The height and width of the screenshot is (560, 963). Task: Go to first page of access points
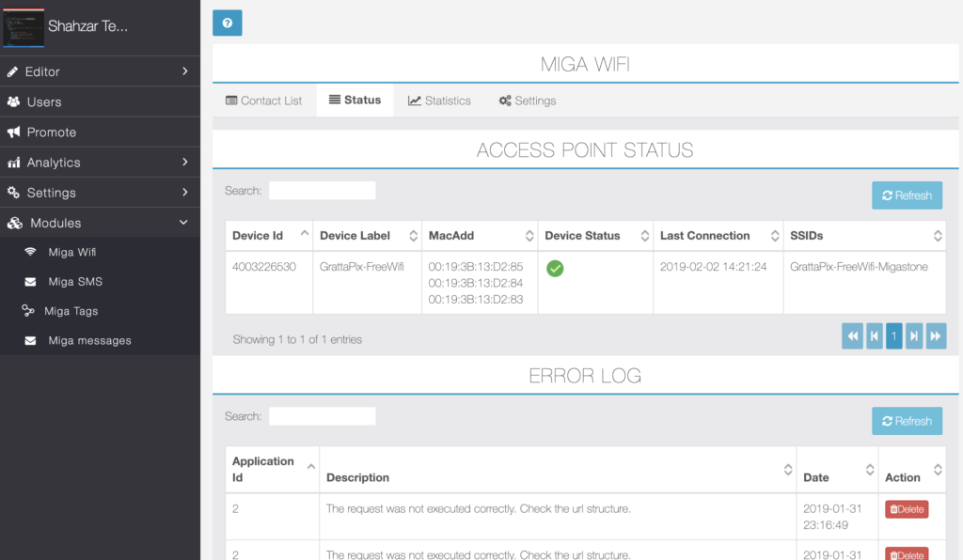pos(852,336)
